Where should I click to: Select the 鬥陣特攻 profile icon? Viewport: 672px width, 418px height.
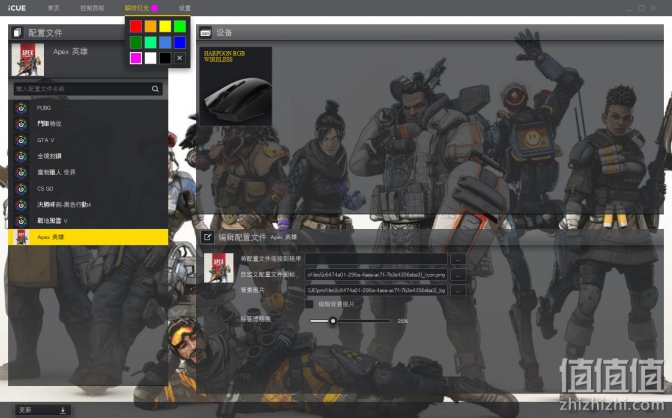click(x=21, y=124)
